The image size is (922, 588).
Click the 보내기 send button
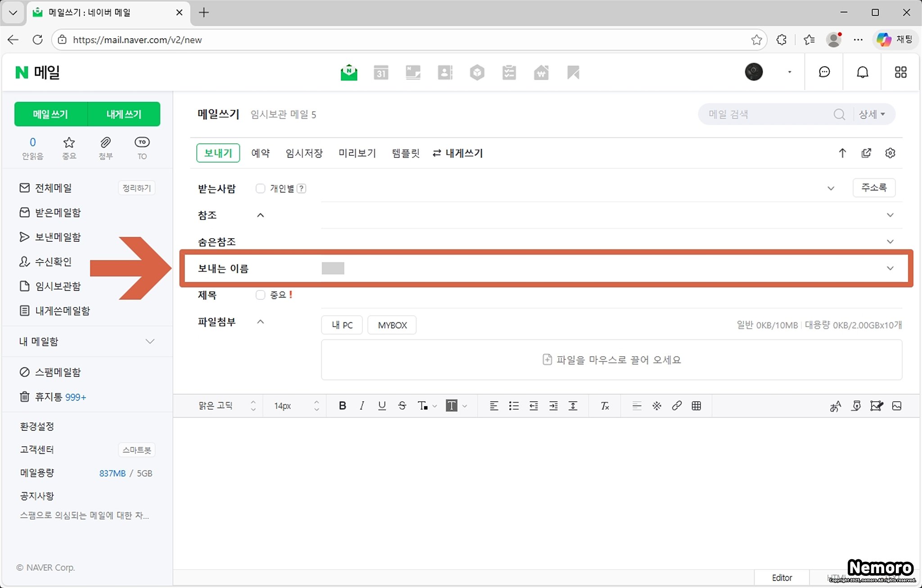(218, 153)
